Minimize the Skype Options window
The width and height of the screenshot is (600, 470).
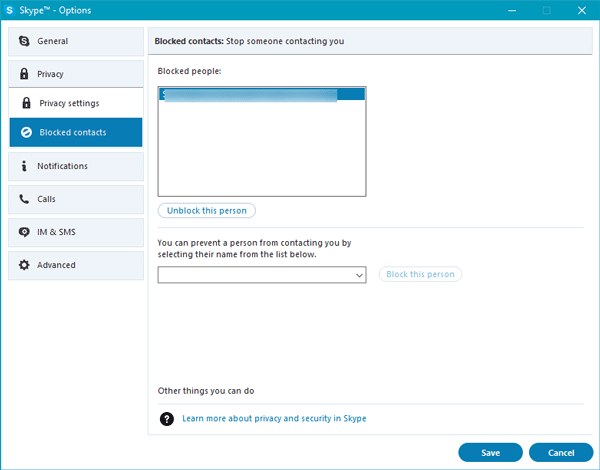[512, 10]
